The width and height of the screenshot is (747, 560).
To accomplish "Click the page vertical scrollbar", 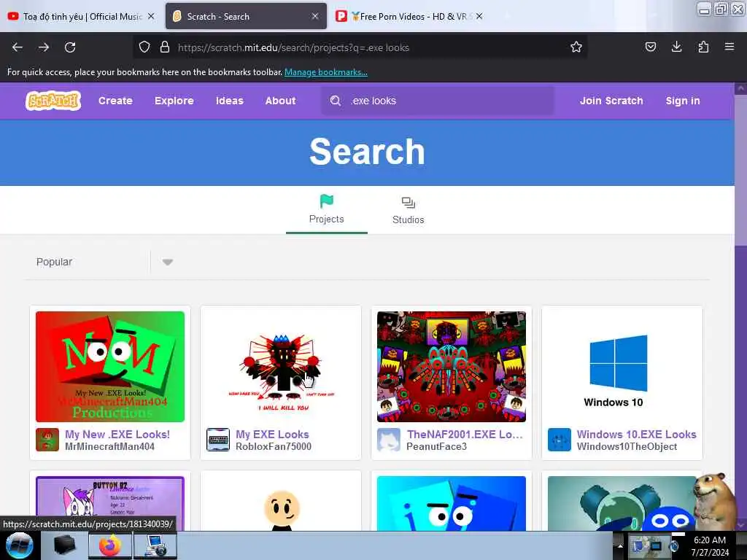I will pos(740,307).
